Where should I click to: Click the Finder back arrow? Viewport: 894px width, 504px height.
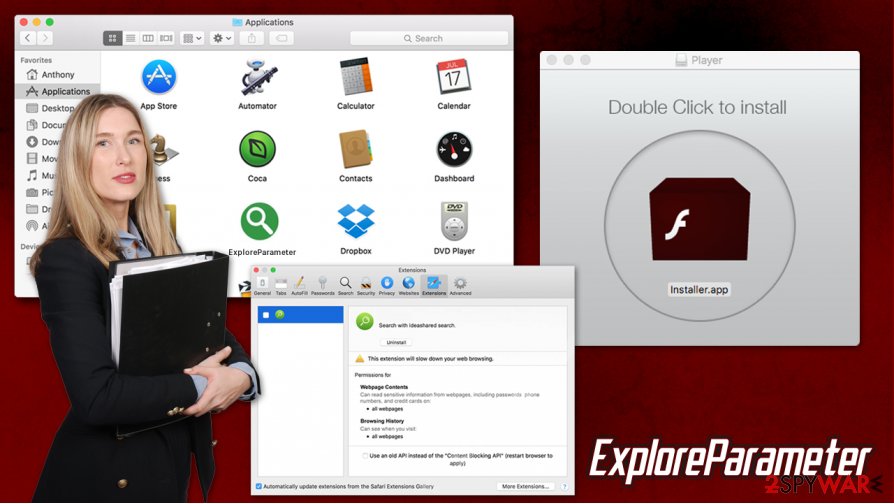tap(28, 38)
